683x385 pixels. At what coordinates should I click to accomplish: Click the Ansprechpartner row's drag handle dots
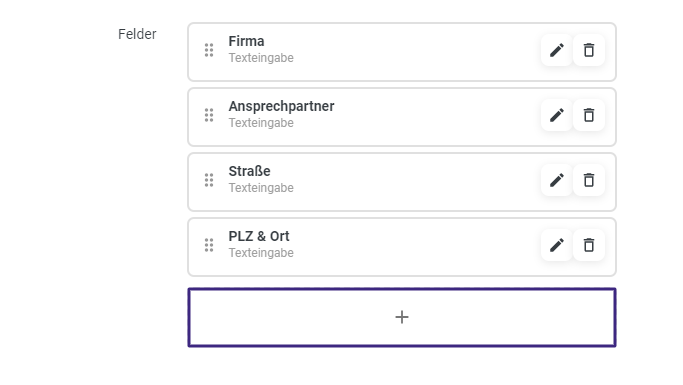pos(209,115)
